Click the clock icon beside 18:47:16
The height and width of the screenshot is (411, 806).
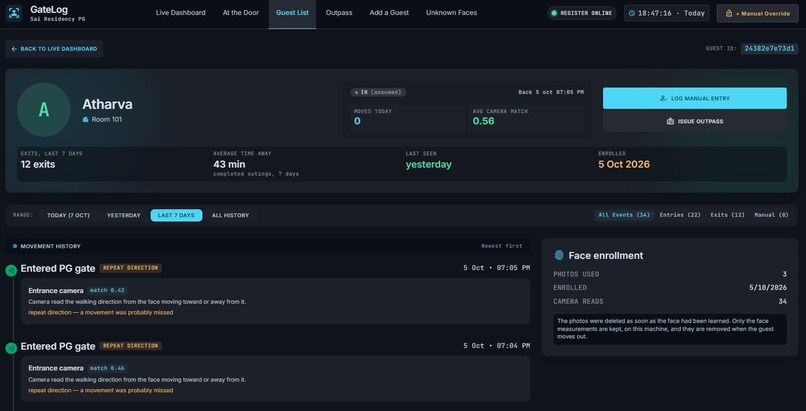(x=632, y=13)
